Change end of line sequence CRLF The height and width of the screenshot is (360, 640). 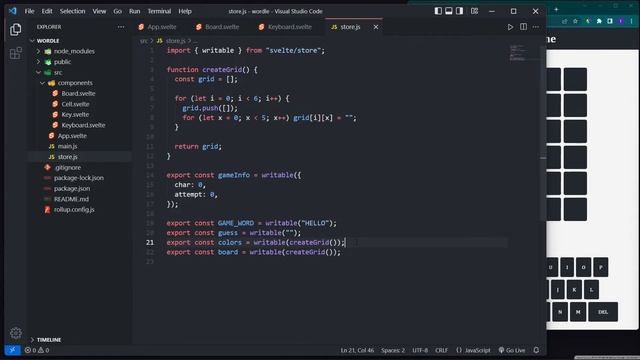coord(441,350)
